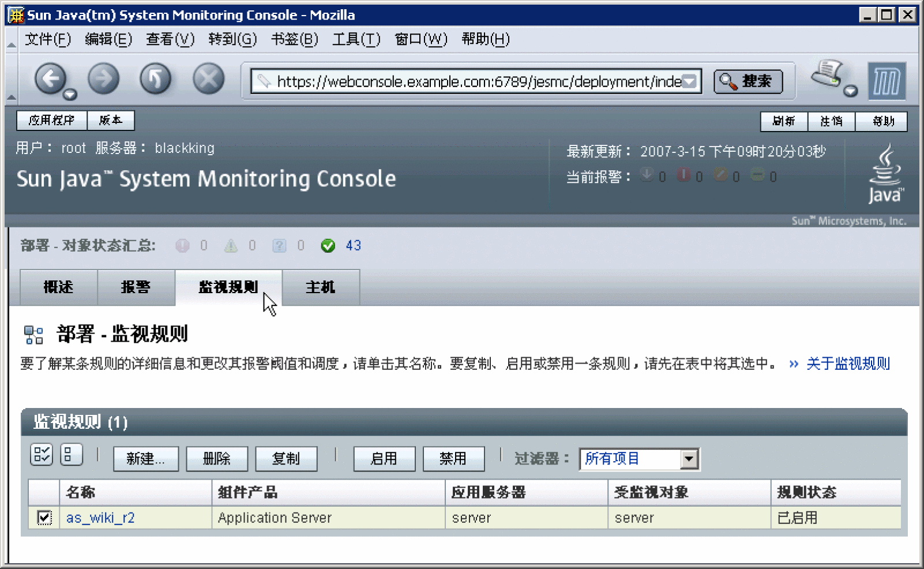
Task: Click the 版本 button in masthead
Action: (111, 120)
